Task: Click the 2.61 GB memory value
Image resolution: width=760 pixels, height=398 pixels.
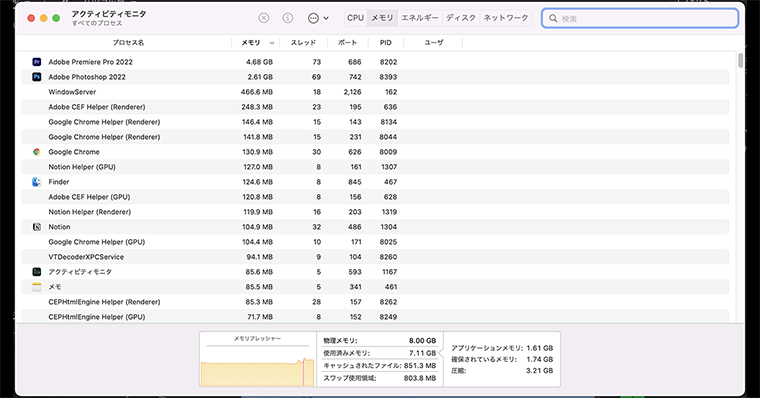Action: [260, 77]
